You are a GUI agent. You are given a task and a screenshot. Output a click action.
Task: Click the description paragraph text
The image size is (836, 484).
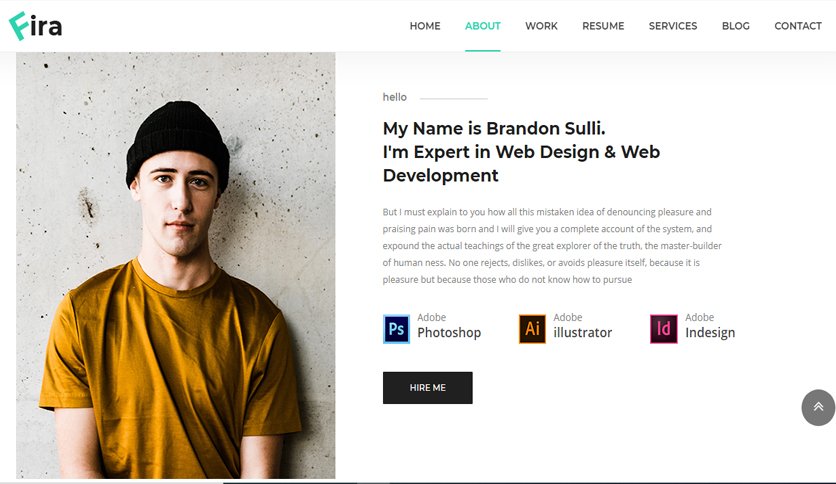tap(552, 246)
